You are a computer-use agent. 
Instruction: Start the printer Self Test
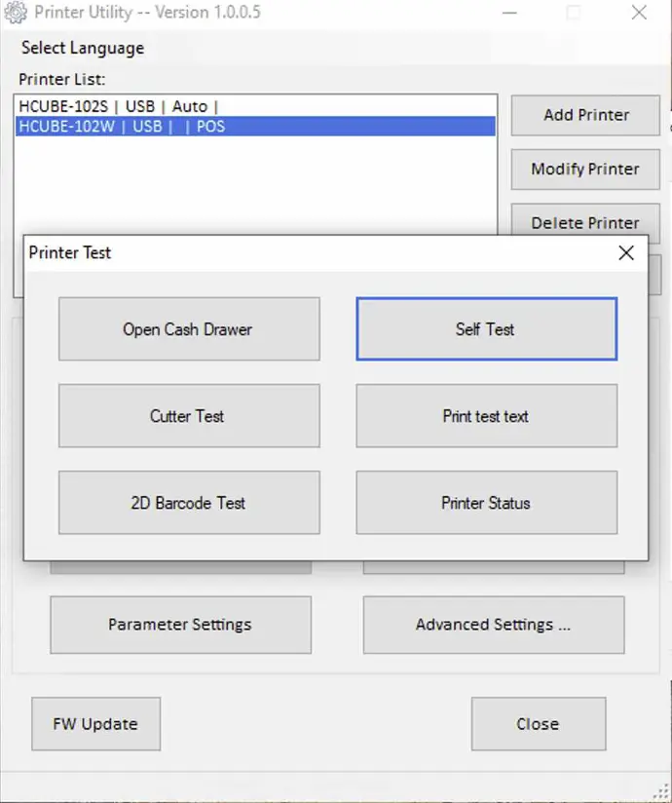(487, 328)
